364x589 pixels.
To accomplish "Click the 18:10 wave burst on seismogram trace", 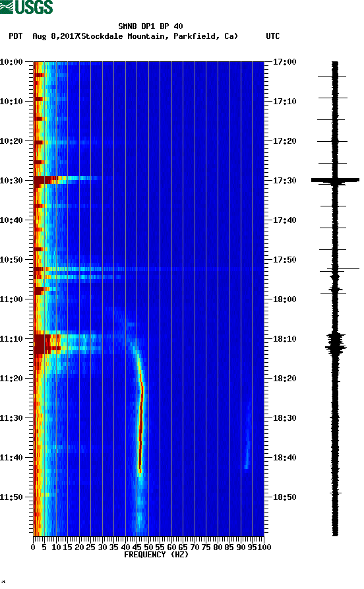I will coord(335,344).
